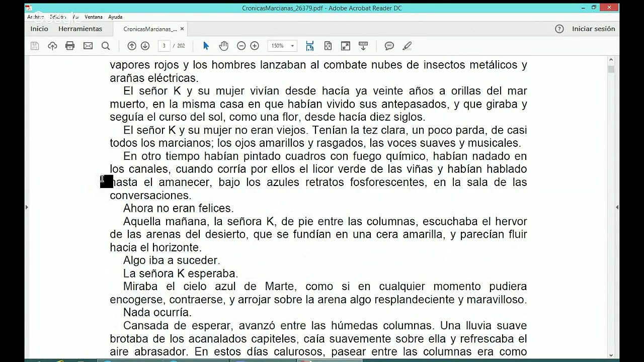Send file by email envelope icon
This screenshot has width=644, height=362.
click(88, 46)
